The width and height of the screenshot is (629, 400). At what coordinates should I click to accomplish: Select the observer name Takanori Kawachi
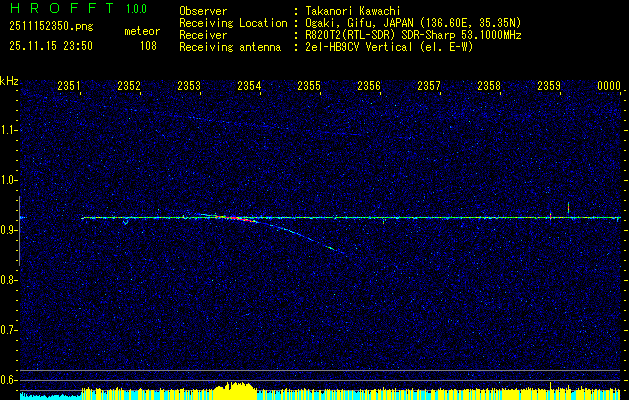click(x=352, y=11)
